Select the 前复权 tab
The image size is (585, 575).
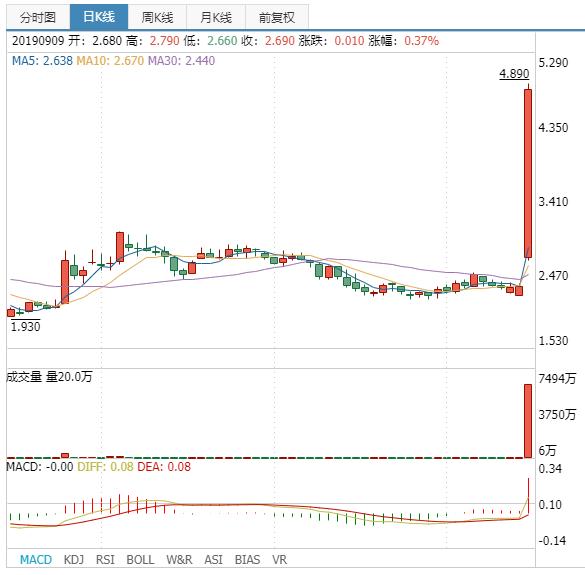(277, 17)
